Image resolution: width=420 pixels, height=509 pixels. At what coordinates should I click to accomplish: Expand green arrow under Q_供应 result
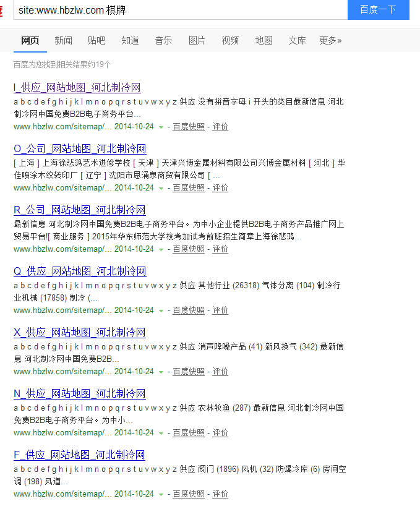[x=161, y=311]
